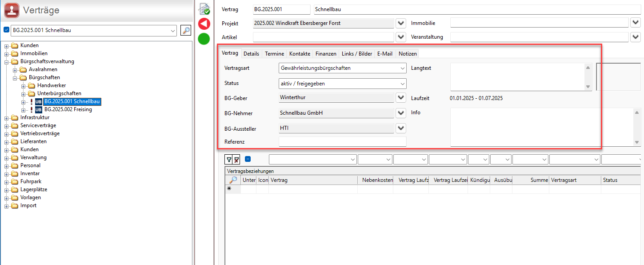This screenshot has height=265, width=644.
Task: Click the UB icon of BG.2025.001 Schnellbau
Action: [39, 102]
